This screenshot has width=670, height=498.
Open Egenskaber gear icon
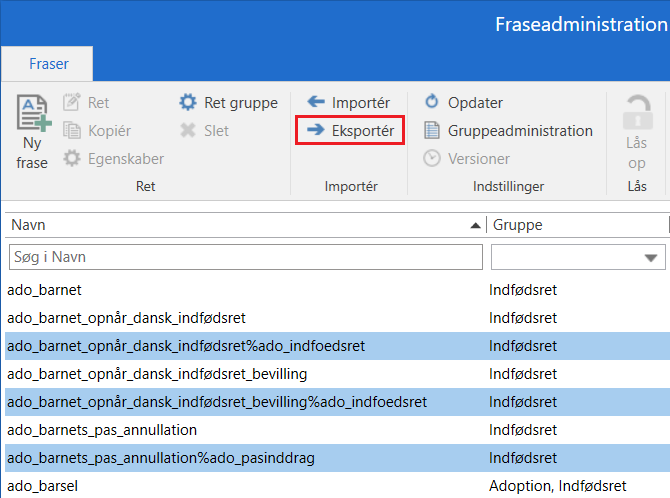tap(71, 158)
